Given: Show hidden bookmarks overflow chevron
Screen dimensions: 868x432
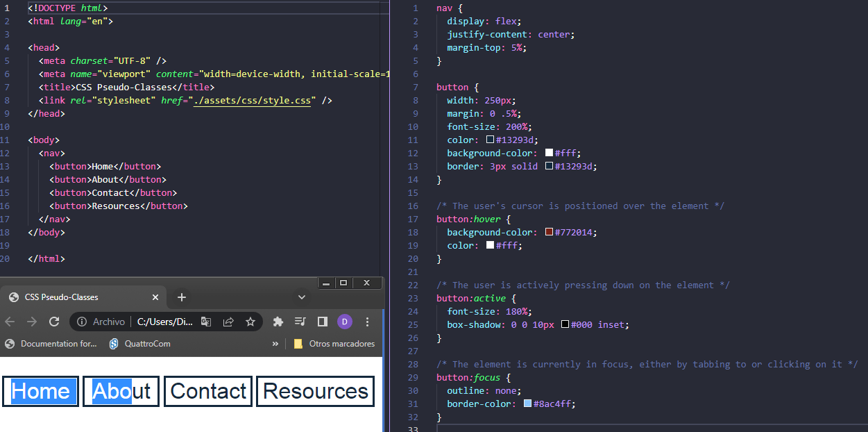Looking at the screenshot, I should (x=275, y=344).
